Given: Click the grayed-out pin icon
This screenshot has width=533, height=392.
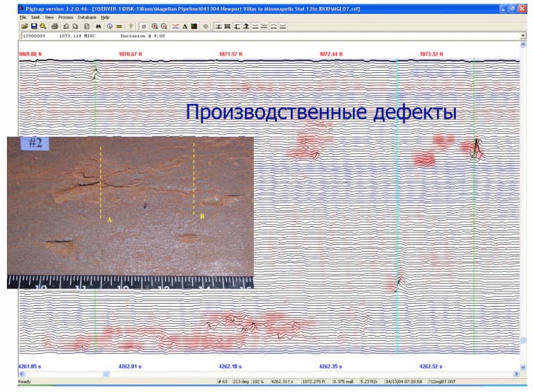Looking at the screenshot, I should tap(130, 26).
